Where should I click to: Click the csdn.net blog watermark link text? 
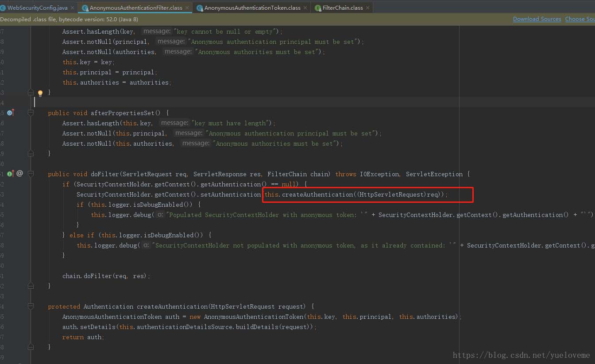pos(520,355)
